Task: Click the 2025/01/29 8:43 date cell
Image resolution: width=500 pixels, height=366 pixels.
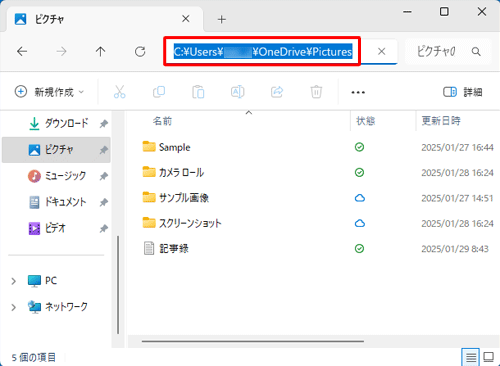Action: tap(455, 249)
